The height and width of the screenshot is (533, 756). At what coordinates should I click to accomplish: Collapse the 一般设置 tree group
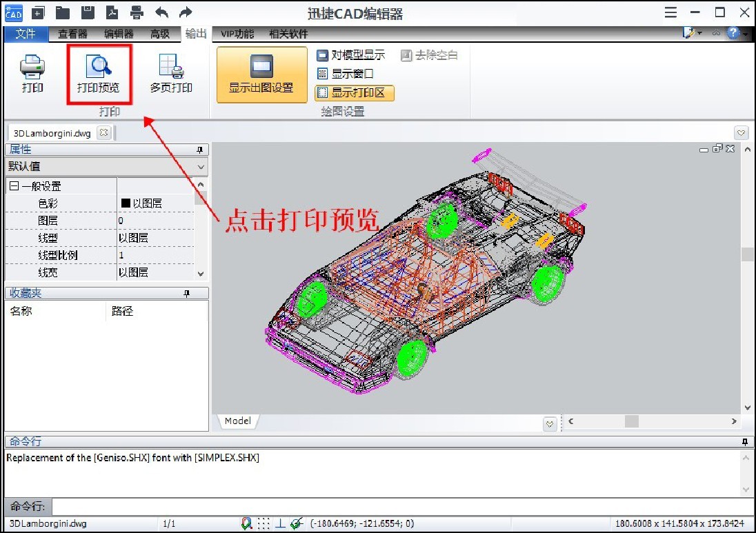[x=14, y=186]
